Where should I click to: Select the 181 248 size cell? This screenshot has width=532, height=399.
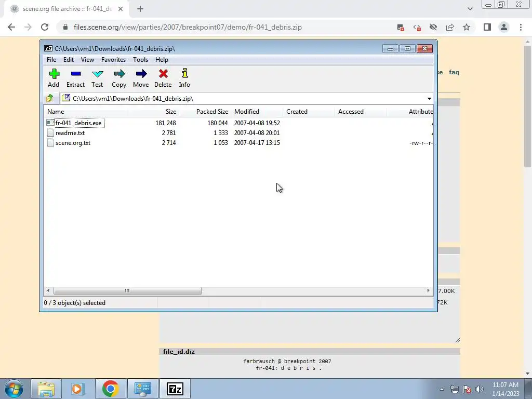[166, 123]
